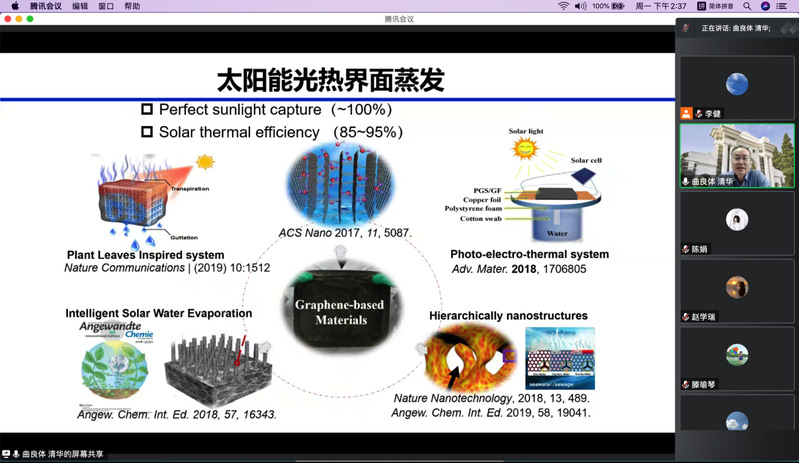The height and width of the screenshot is (463, 799).
Task: Open the 窗口 menu
Action: [x=106, y=6]
